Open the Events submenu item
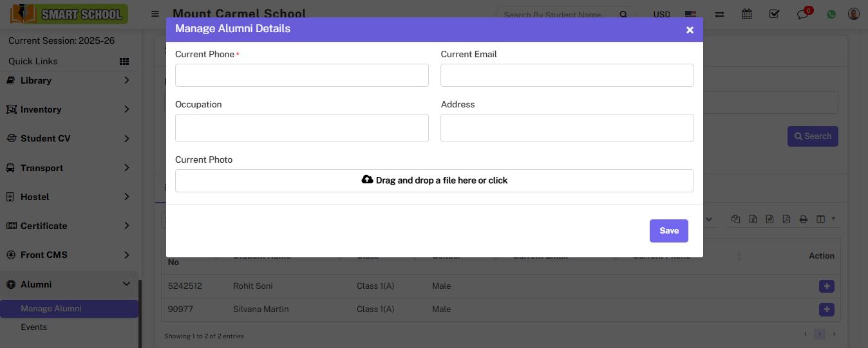This screenshot has width=868, height=348. [34, 327]
